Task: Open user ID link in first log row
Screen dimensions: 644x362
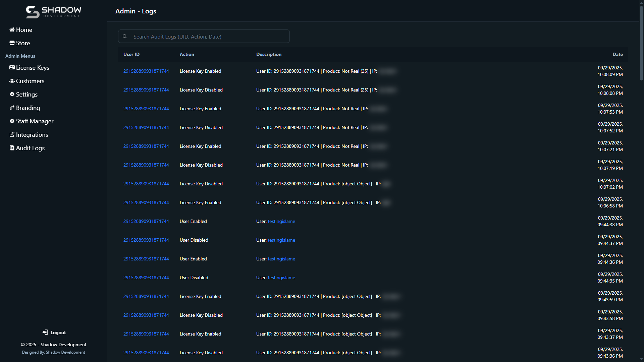Action: (146, 71)
